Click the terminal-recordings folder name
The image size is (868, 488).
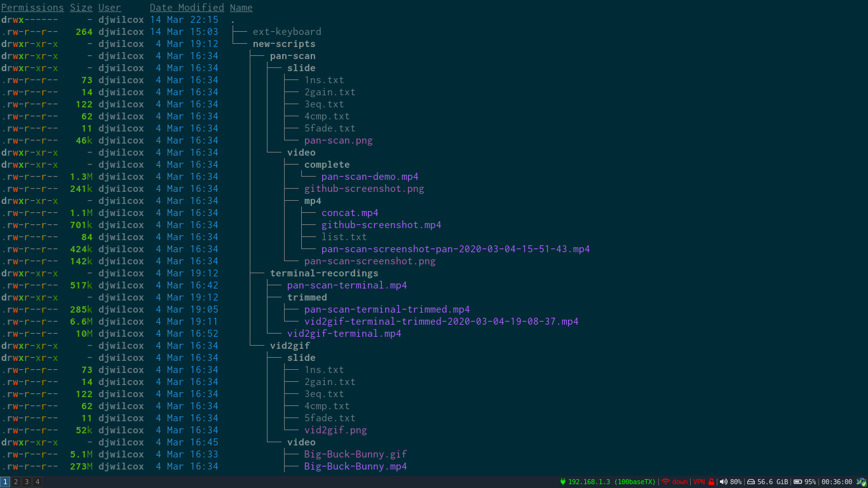point(324,273)
